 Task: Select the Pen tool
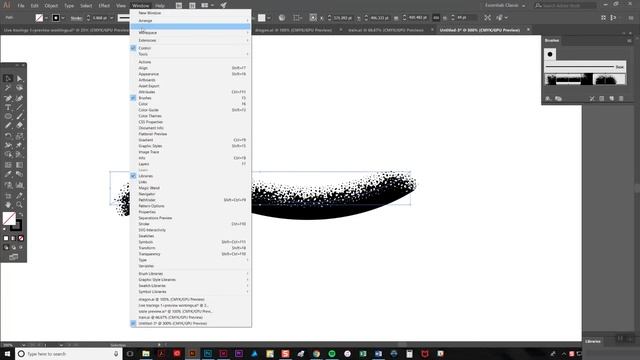click(x=8, y=98)
